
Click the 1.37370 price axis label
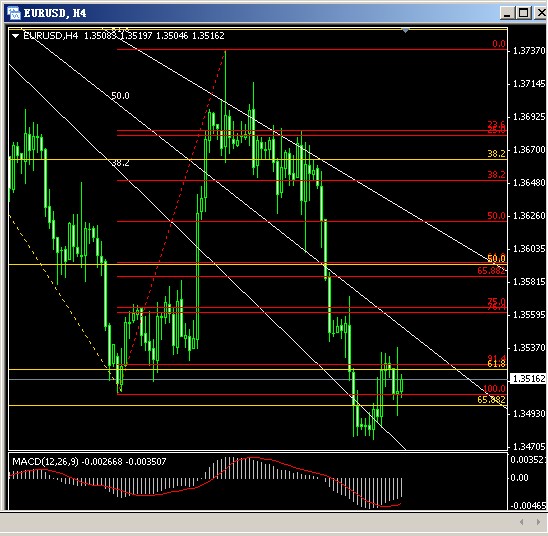click(x=529, y=51)
